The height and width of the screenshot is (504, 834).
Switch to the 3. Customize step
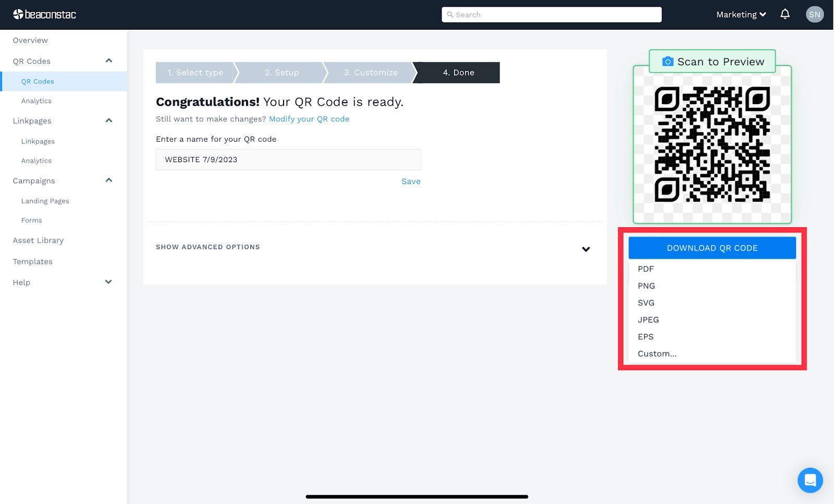(370, 72)
